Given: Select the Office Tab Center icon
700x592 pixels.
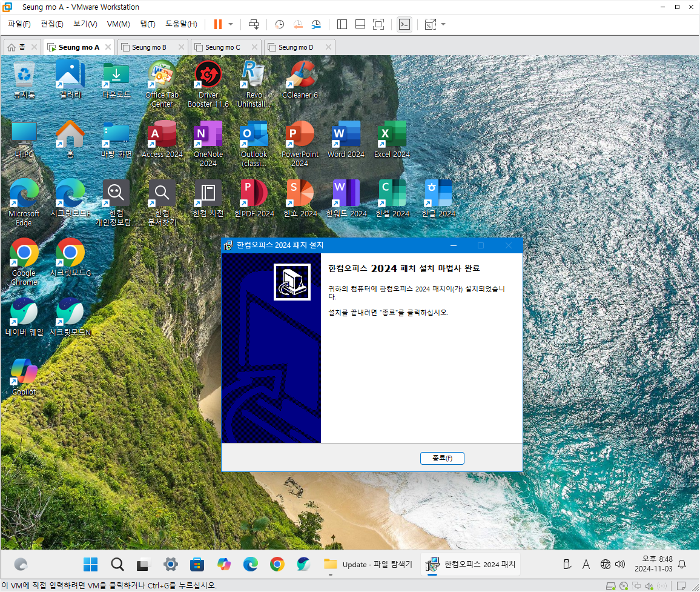Looking at the screenshot, I should [x=162, y=85].
